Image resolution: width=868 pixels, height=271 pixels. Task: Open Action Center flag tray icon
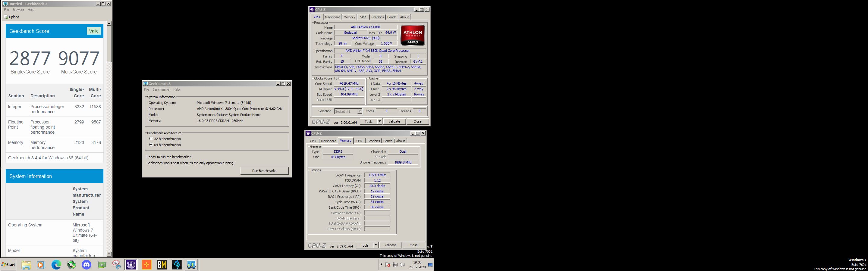point(388,265)
